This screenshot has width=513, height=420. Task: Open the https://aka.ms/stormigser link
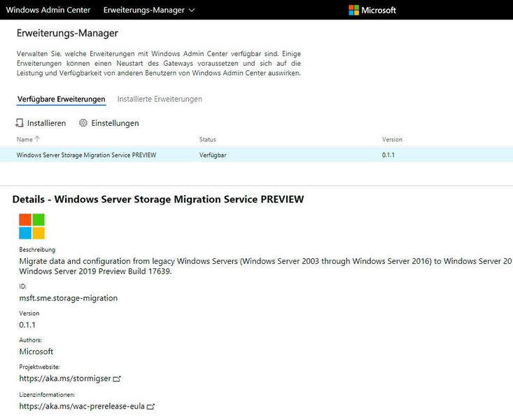click(65, 379)
